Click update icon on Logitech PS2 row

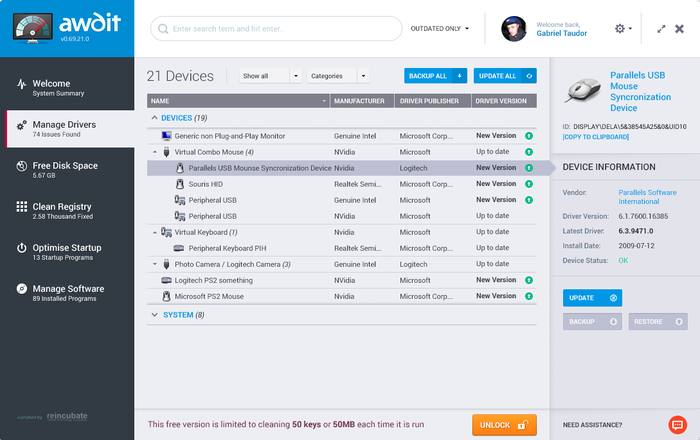(529, 280)
